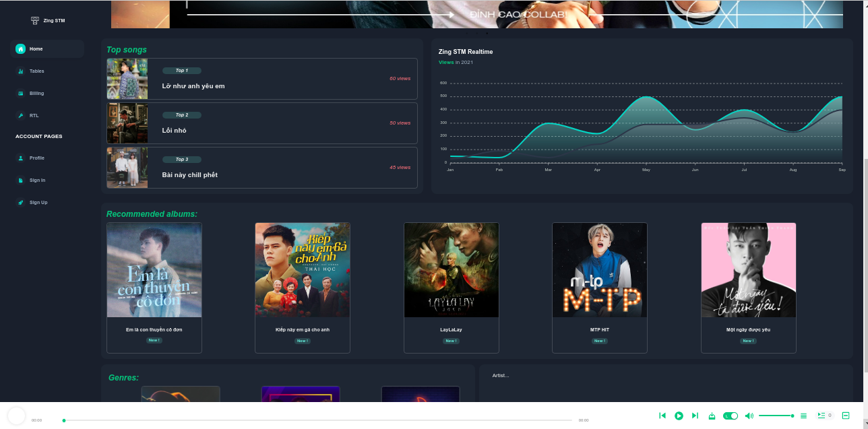Click the Top 1 badge on Lỡ như anh yêu em
This screenshot has width=868, height=429.
(x=181, y=70)
